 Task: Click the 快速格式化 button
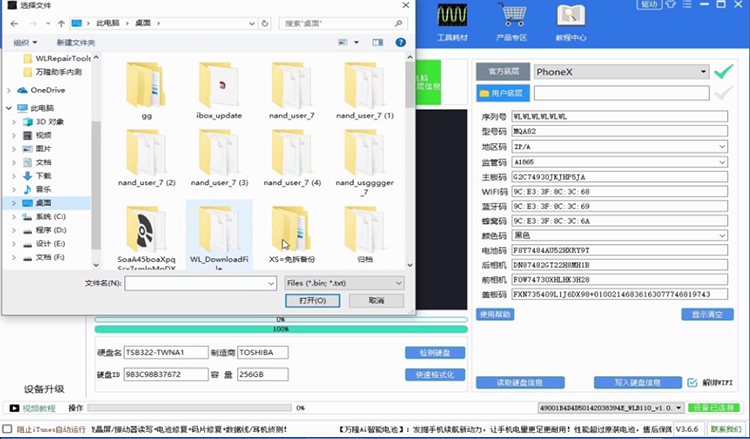point(435,375)
